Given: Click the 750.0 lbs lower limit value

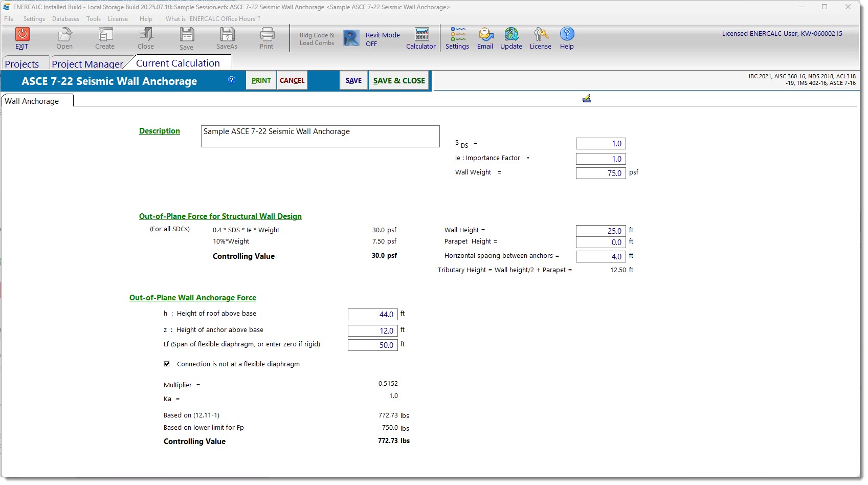Looking at the screenshot, I should [x=395, y=428].
